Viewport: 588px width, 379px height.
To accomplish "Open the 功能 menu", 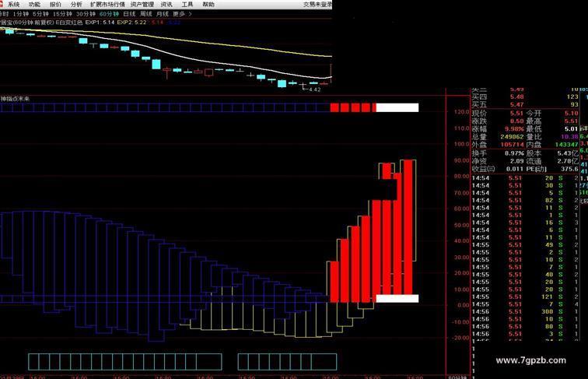I will 34,5.
